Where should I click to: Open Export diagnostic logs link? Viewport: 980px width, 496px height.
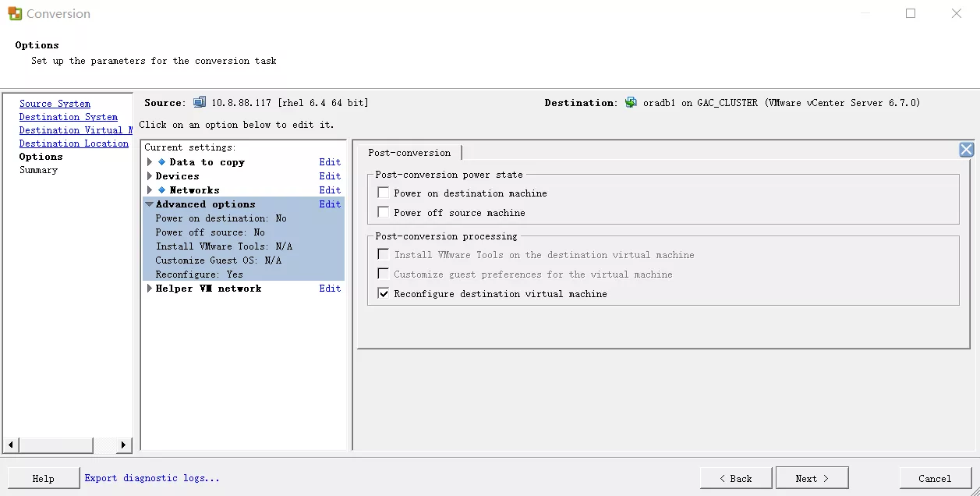(x=152, y=478)
